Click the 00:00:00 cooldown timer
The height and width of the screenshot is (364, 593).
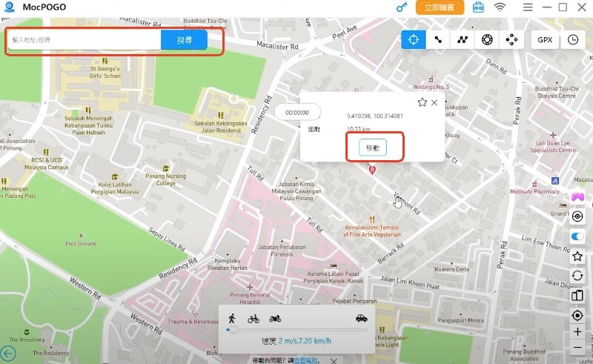point(297,113)
